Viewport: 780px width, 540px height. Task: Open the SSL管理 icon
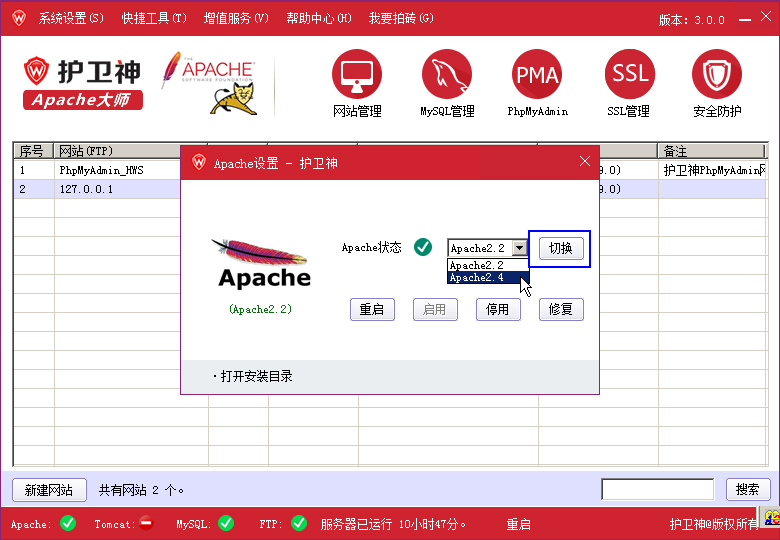pos(630,74)
